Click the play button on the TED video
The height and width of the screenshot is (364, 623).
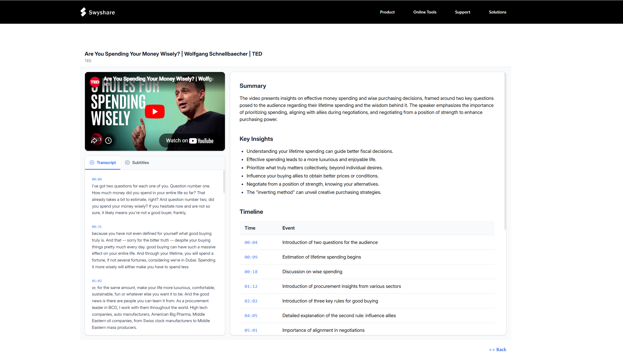click(x=155, y=112)
